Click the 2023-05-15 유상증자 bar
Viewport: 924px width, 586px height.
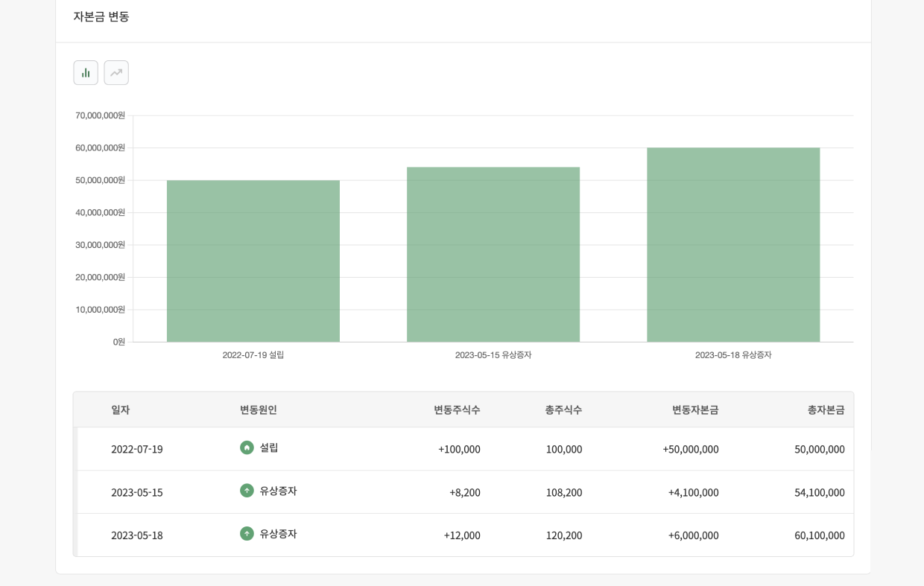pyautogui.click(x=493, y=253)
